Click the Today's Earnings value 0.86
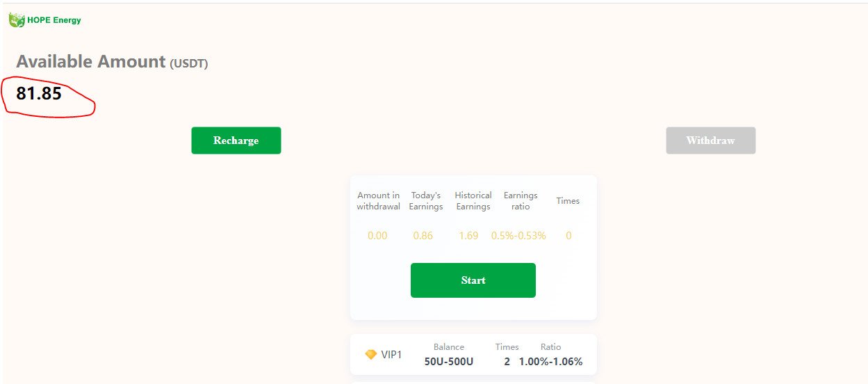868x384 pixels. pyautogui.click(x=423, y=236)
